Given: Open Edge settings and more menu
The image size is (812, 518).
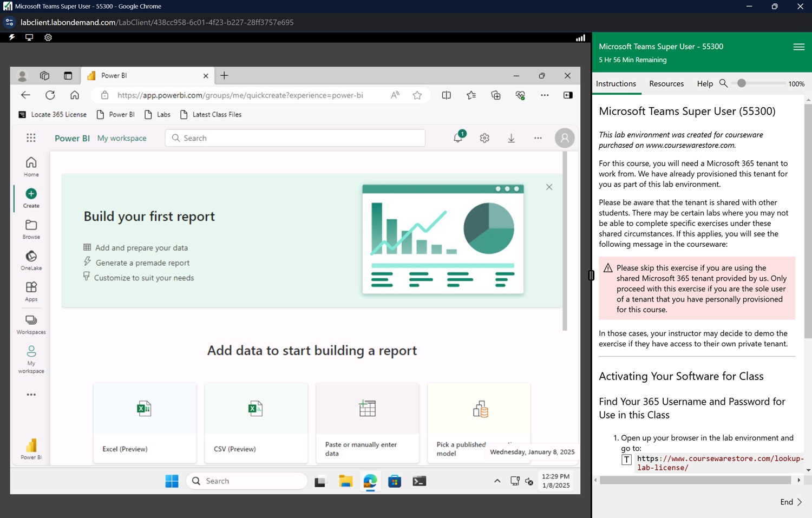Looking at the screenshot, I should (545, 95).
